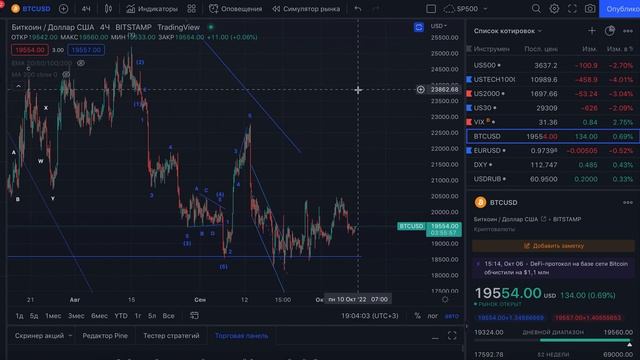Image resolution: width=640 pixels, height=360 pixels.
Task: Open BTCUSD details more options three dots
Action: 628,202
